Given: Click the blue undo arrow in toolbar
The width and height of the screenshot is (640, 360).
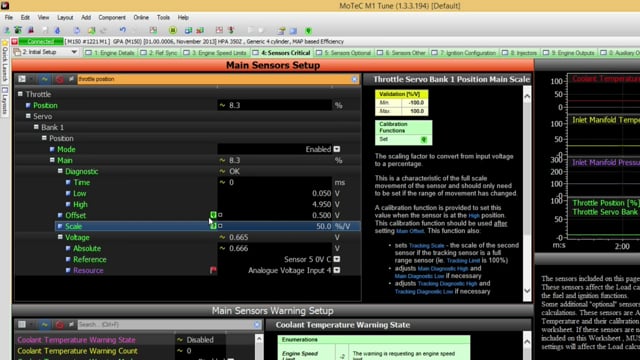Looking at the screenshot, I should coord(122,30).
